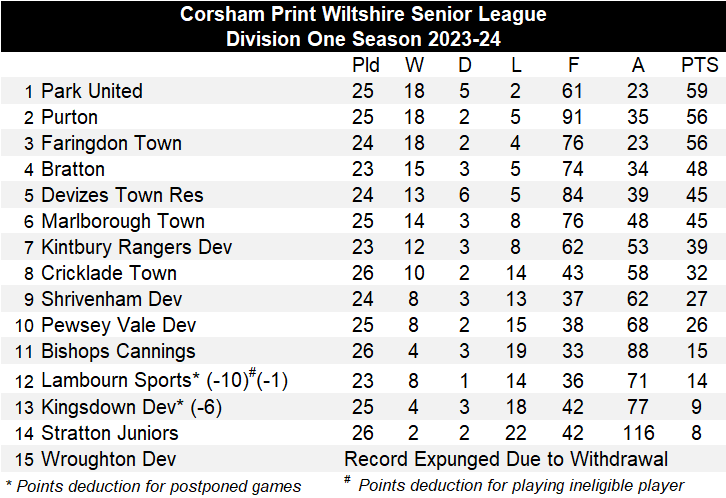
Task: Select the Cricklade Town entry
Action: (109, 273)
